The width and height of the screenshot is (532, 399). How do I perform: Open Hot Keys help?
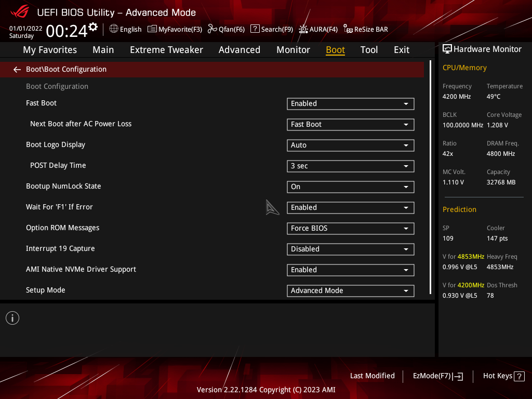[x=503, y=376]
